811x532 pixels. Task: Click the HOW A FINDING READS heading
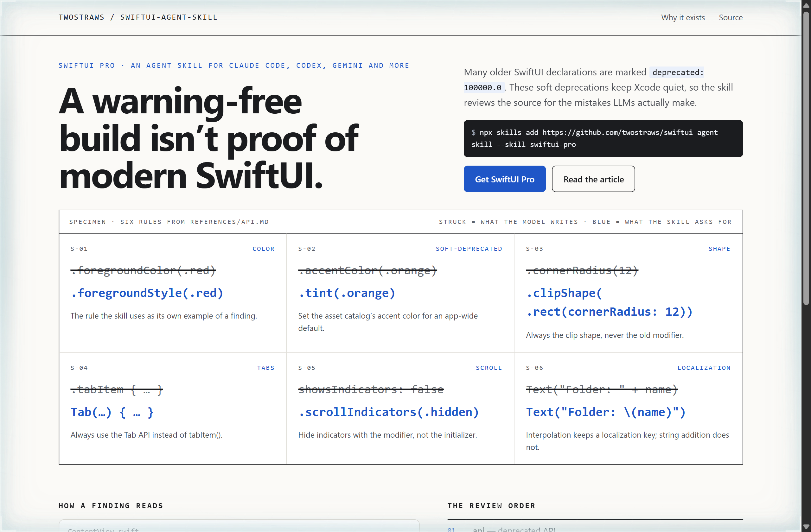(111, 506)
